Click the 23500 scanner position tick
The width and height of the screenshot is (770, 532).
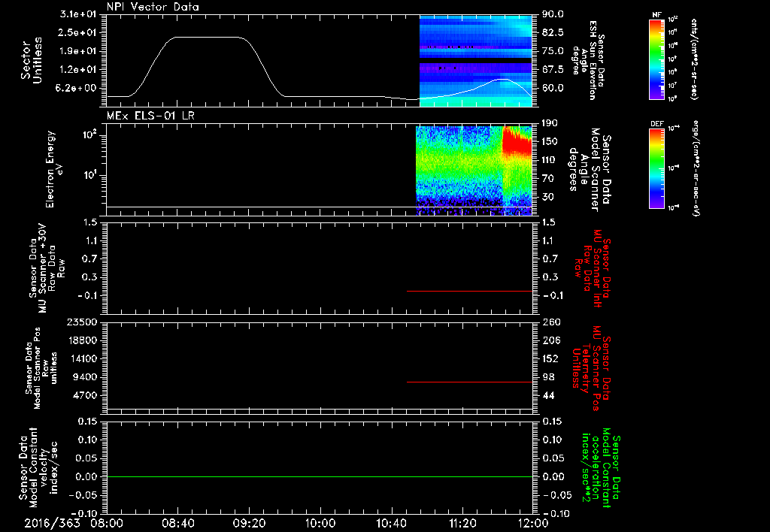82,322
